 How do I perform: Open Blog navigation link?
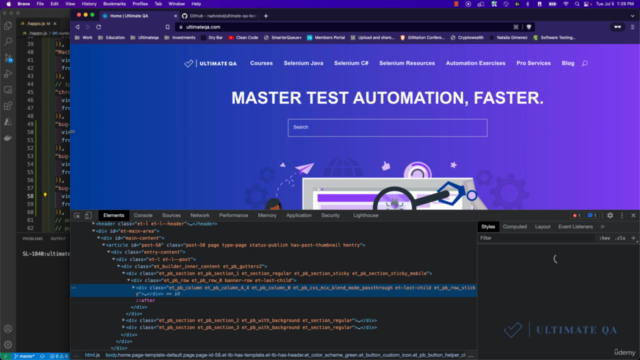point(568,63)
